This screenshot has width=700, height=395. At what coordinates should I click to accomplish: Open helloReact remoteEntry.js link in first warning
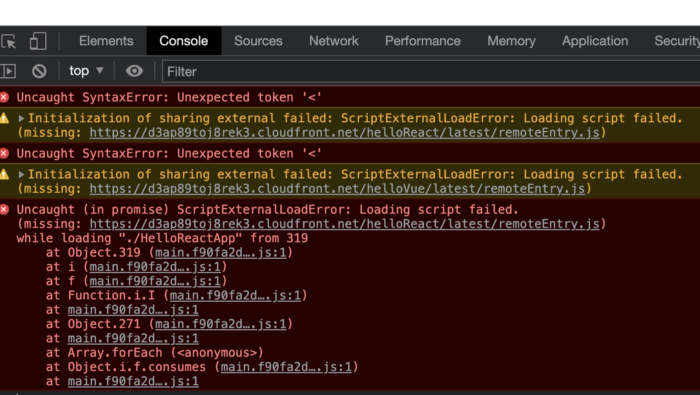click(x=344, y=133)
